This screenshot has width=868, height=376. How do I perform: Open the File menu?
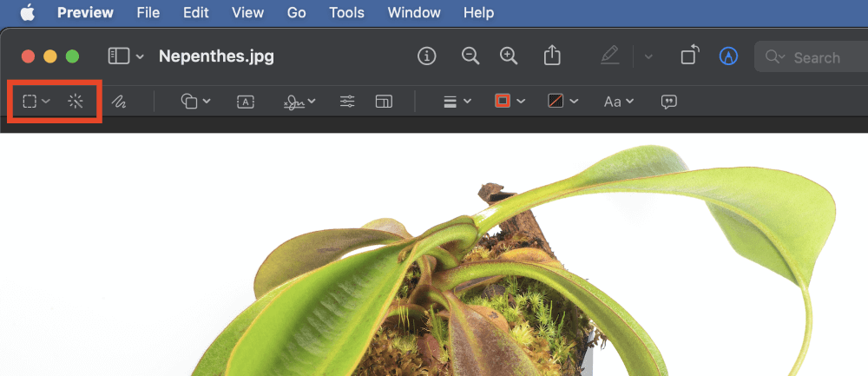pos(148,13)
